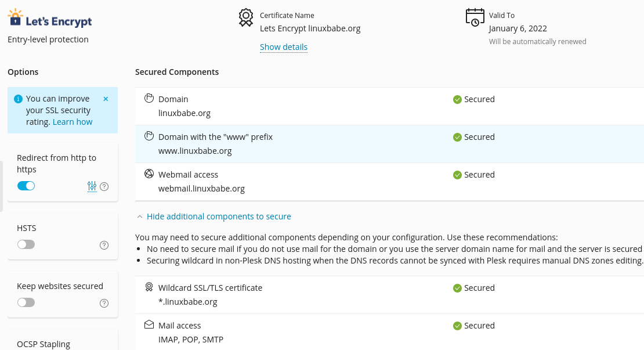
Task: Open Show details for the certificate
Action: tap(283, 47)
